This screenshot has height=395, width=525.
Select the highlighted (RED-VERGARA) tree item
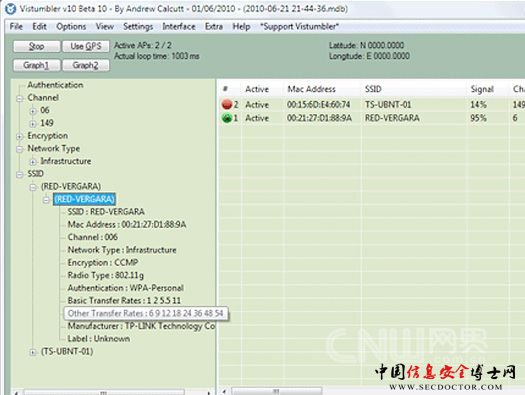(84, 199)
